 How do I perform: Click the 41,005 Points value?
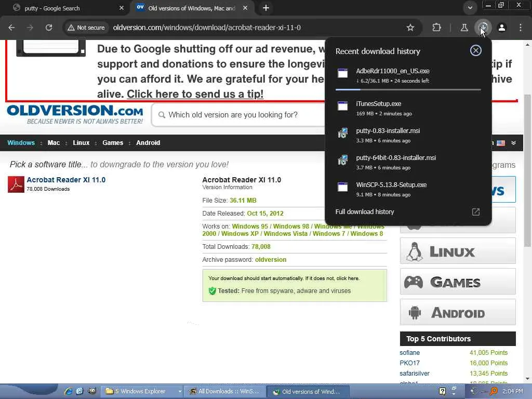click(x=488, y=353)
